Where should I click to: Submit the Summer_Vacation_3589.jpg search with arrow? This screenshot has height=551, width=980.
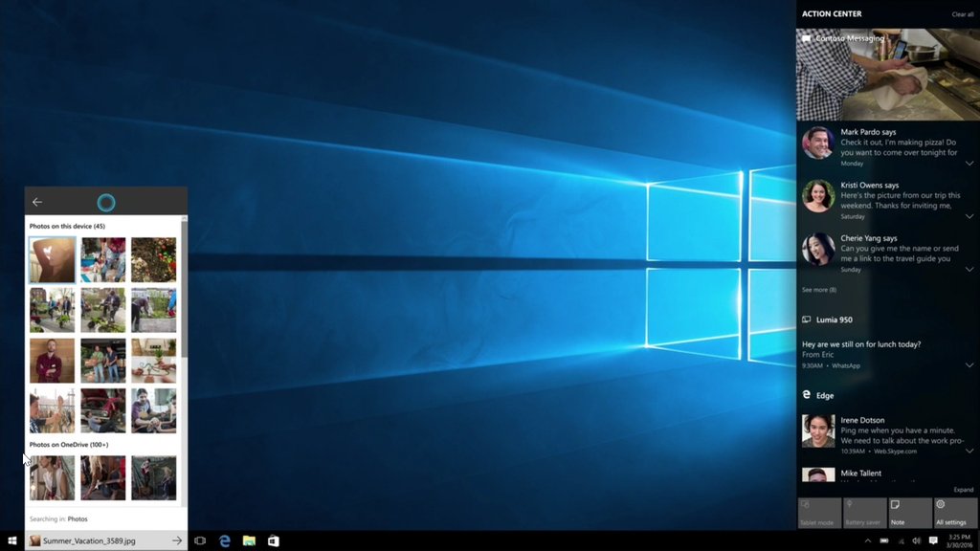coord(177,540)
